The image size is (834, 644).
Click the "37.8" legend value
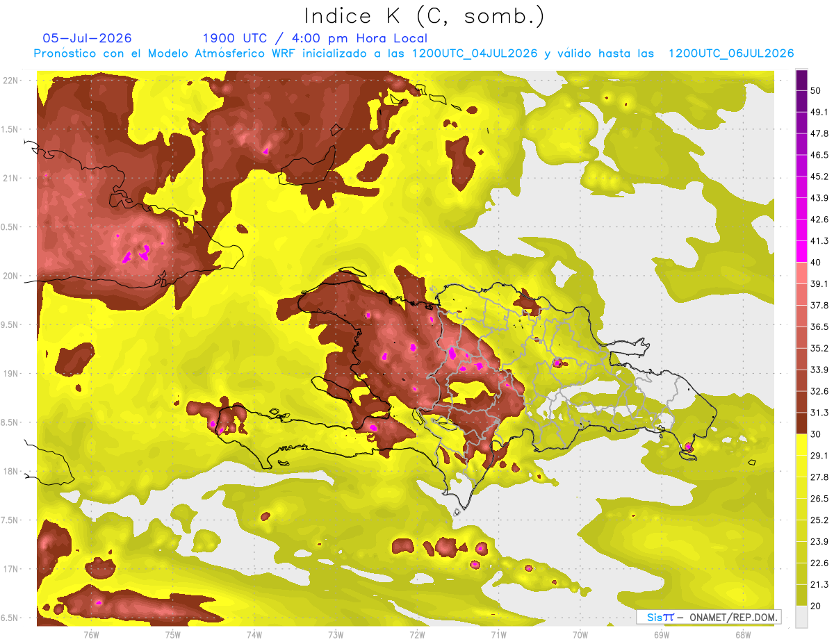click(x=819, y=305)
